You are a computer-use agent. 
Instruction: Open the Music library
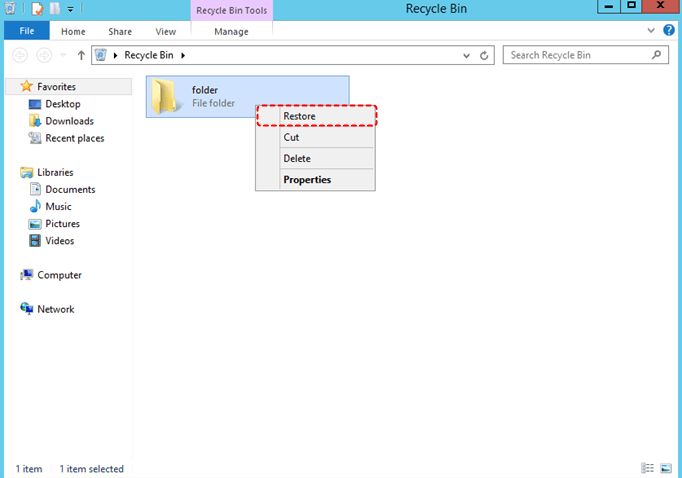pos(58,207)
